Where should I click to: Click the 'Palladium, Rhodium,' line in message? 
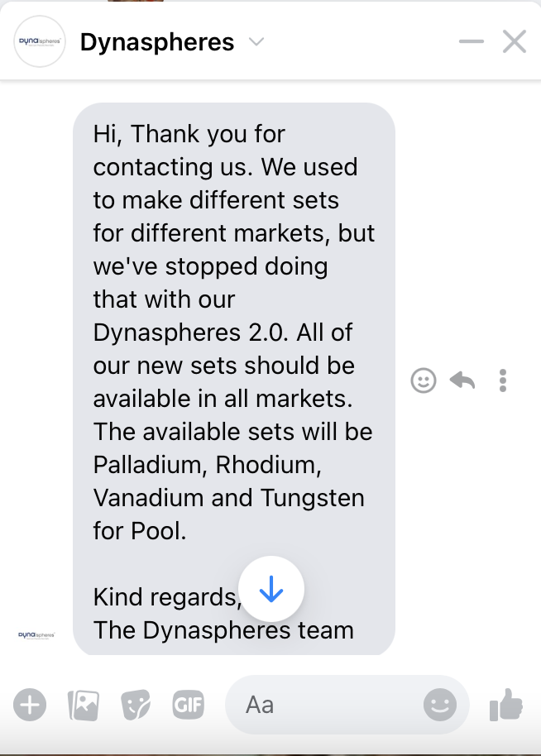click(x=208, y=466)
